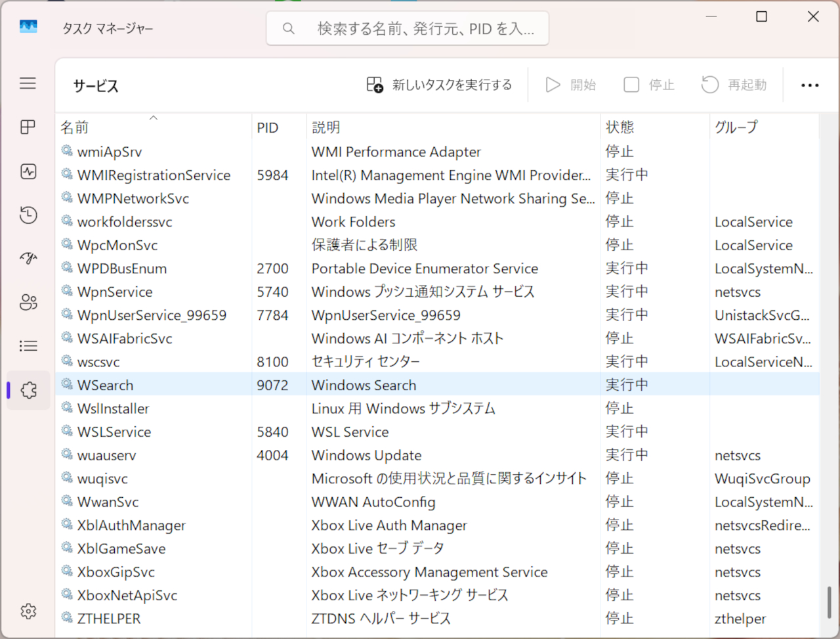Click PID 8100 of wscsvc
Image resolution: width=840 pixels, height=639 pixels.
tap(272, 362)
